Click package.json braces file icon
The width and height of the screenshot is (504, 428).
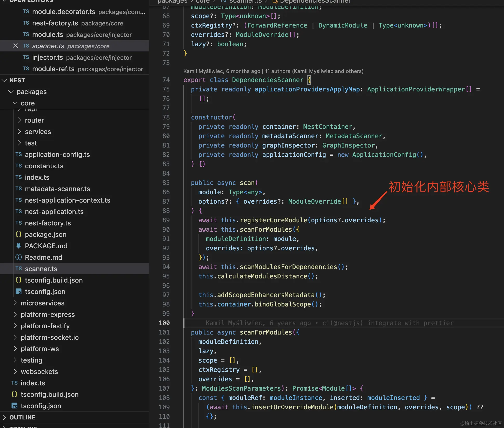(x=18, y=234)
